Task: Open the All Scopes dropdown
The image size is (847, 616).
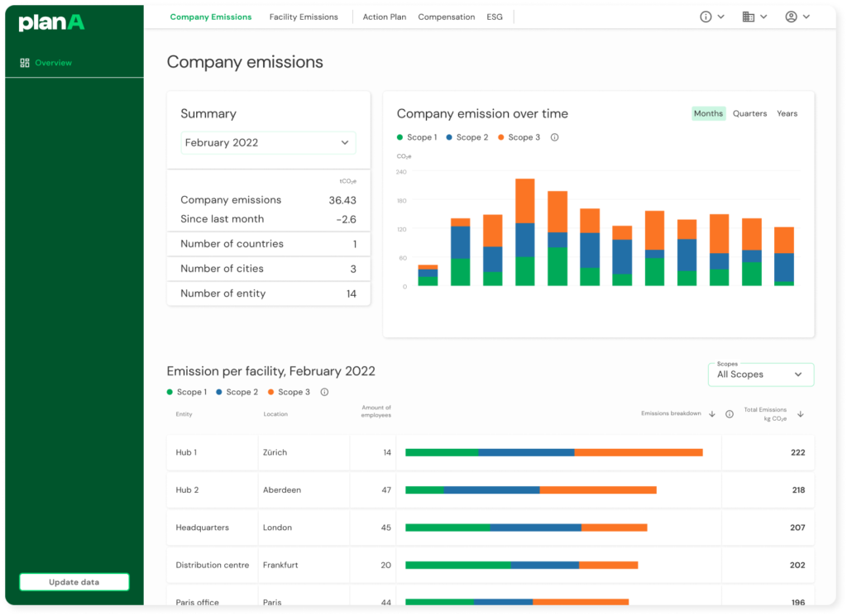Action: point(761,375)
